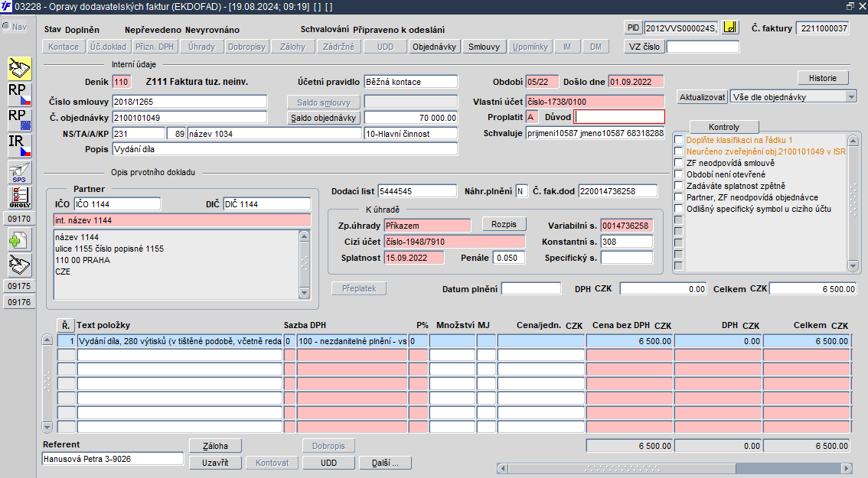This screenshot has width=868, height=478.
Task: Click the gray hand-writing book icon
Action: [19, 265]
